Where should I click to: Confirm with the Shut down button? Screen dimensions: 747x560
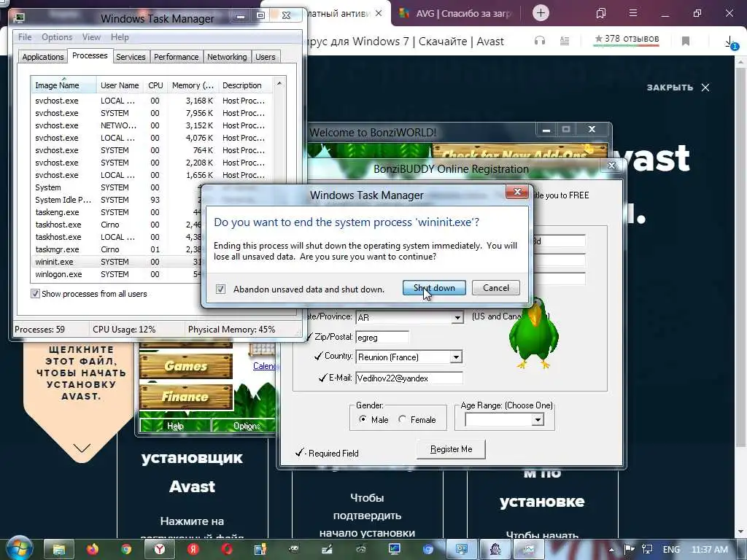point(434,287)
